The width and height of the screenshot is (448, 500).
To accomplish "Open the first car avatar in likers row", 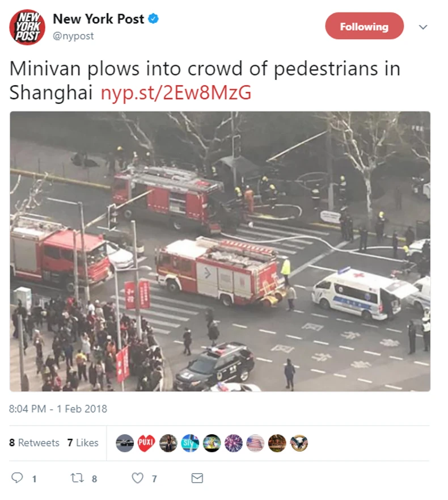I will point(125,443).
